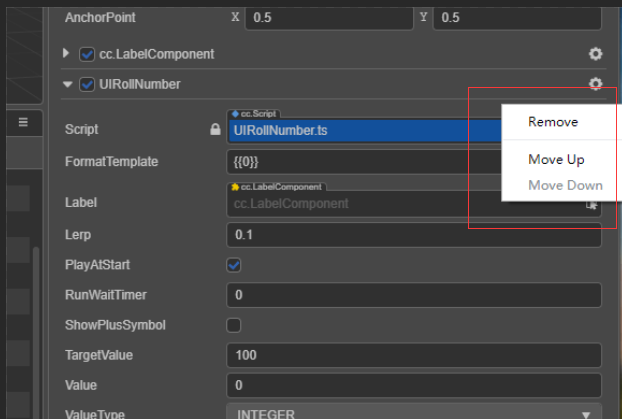Disable the cc.LabelComponent checkbox
Image resolution: width=622 pixels, height=419 pixels.
87,54
